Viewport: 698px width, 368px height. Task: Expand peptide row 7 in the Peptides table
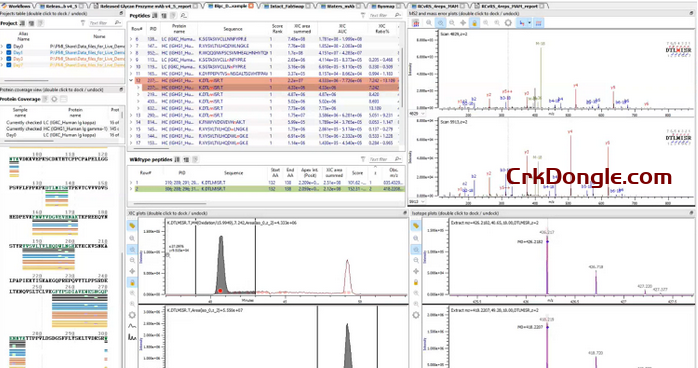[131, 46]
